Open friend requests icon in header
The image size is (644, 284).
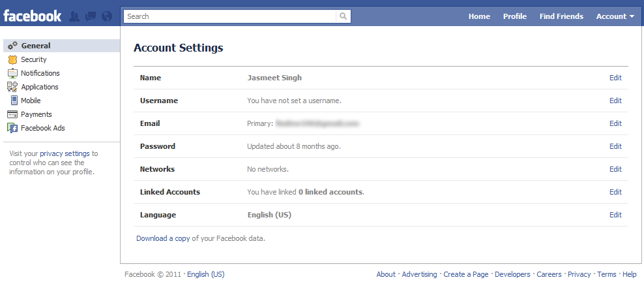pyautogui.click(x=74, y=16)
